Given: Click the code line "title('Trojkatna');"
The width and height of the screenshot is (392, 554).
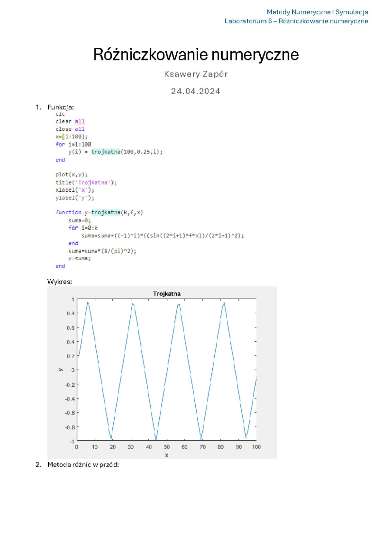Looking at the screenshot, I should point(86,183).
